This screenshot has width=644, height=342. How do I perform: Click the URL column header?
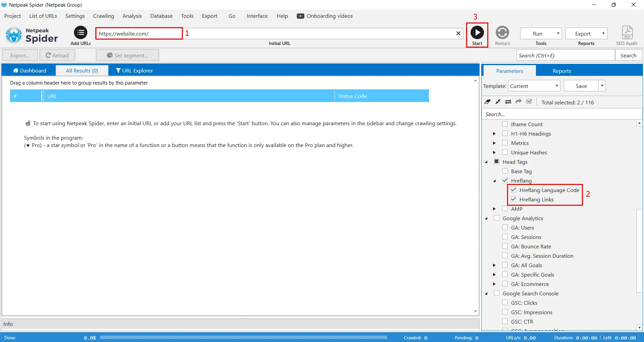coord(189,96)
